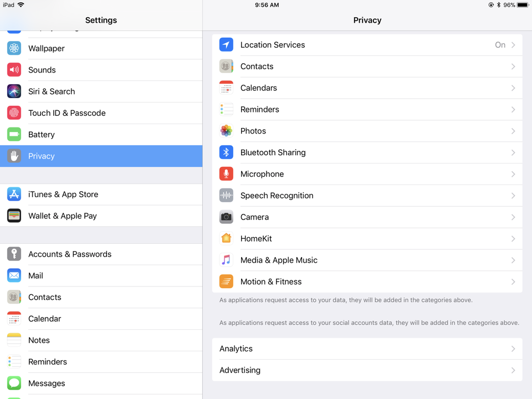Tap the sidebar Reminders icon
Screen dimensions: 532x399
point(14,362)
